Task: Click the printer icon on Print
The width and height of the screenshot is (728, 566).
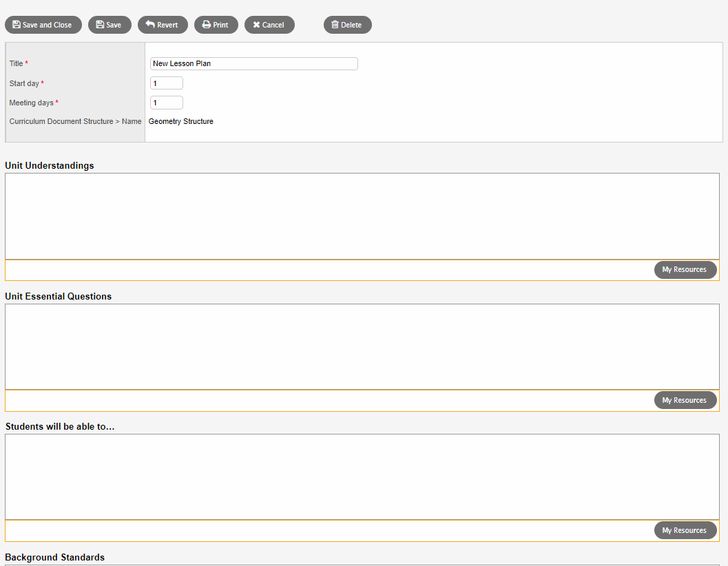Action: [206, 25]
